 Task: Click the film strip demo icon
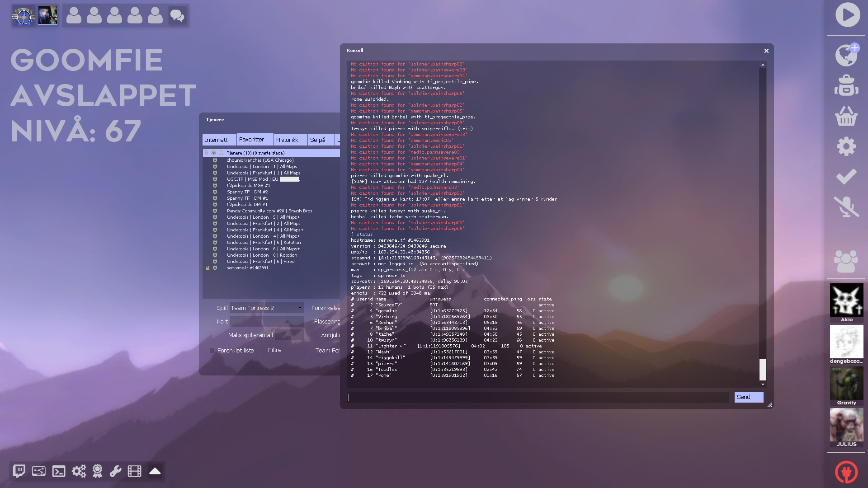pos(134,471)
